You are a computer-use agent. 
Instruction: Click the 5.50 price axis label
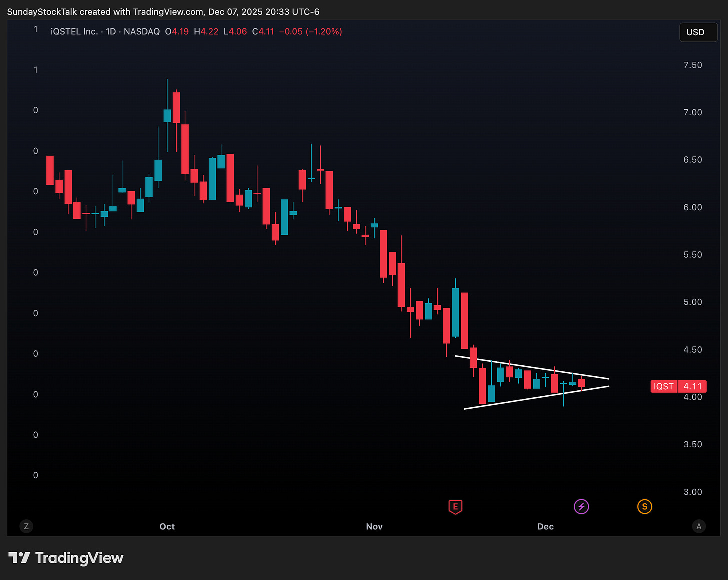click(x=693, y=255)
